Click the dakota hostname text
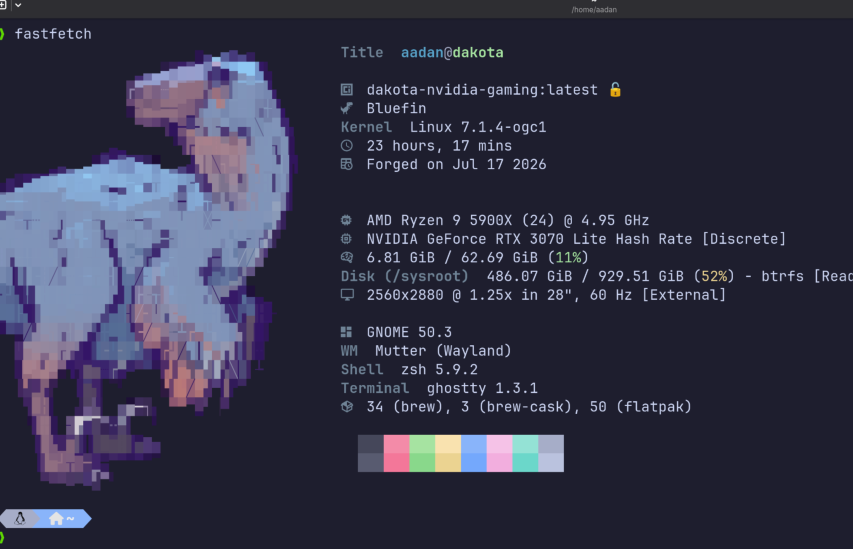This screenshot has width=853, height=549. pos(478,53)
